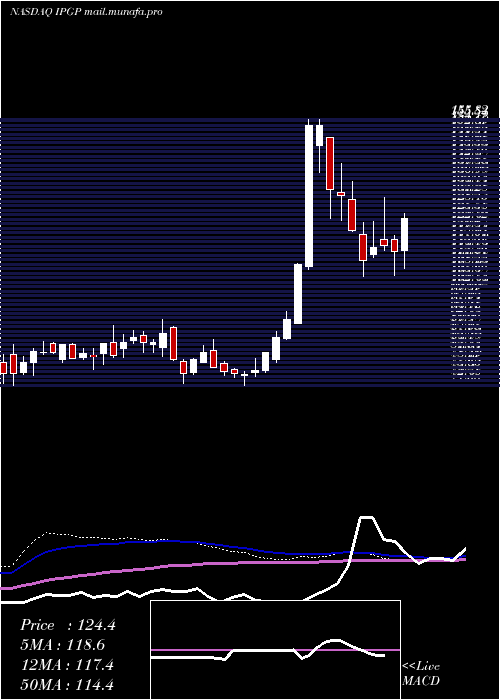The width and height of the screenshot is (500, 700).
Task: Click the MACD inset chart panel
Action: pos(275,650)
